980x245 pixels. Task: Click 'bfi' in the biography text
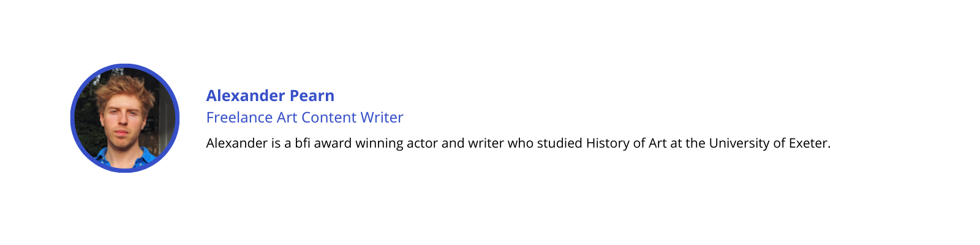click(303, 143)
